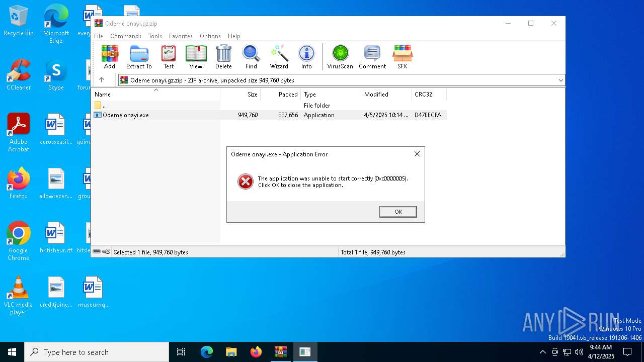Click the WinRAR taskbar button
Screen dimensions: 644x362
coord(280,352)
